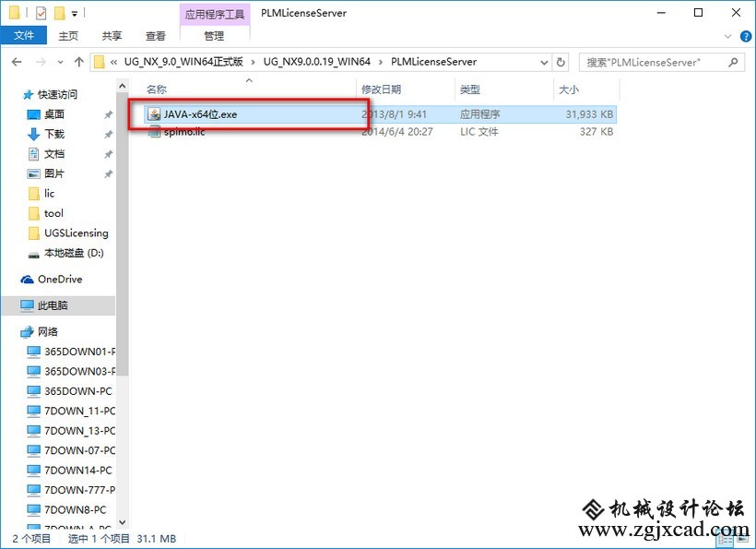Click the 快速访问 star icon
The image size is (756, 549).
click(x=28, y=94)
